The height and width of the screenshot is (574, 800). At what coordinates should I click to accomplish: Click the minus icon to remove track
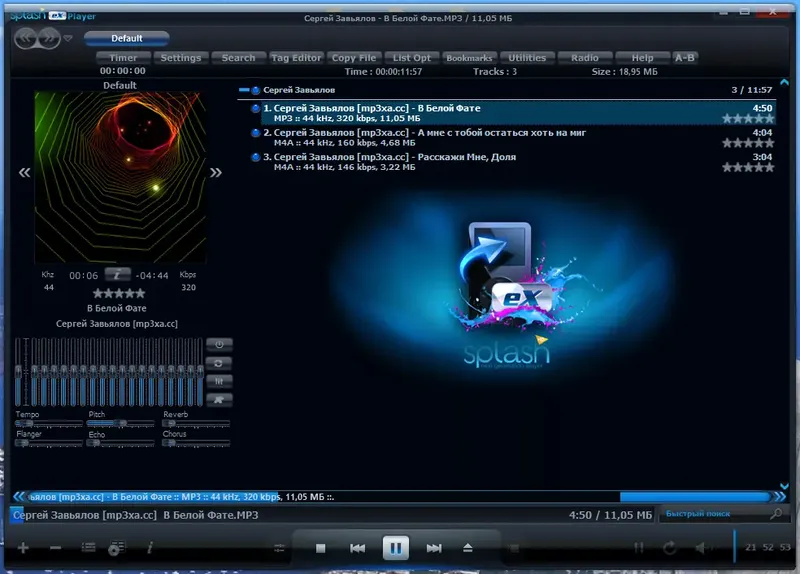[56, 548]
